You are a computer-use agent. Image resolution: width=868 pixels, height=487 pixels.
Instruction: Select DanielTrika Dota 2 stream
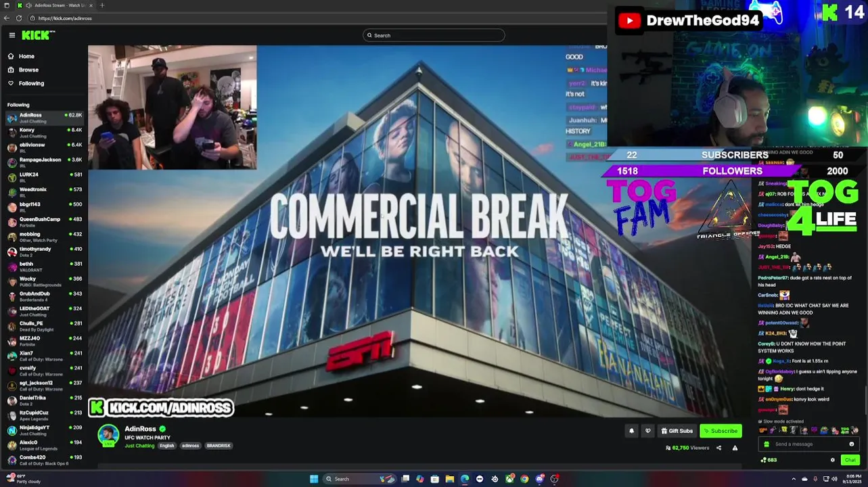pos(44,400)
